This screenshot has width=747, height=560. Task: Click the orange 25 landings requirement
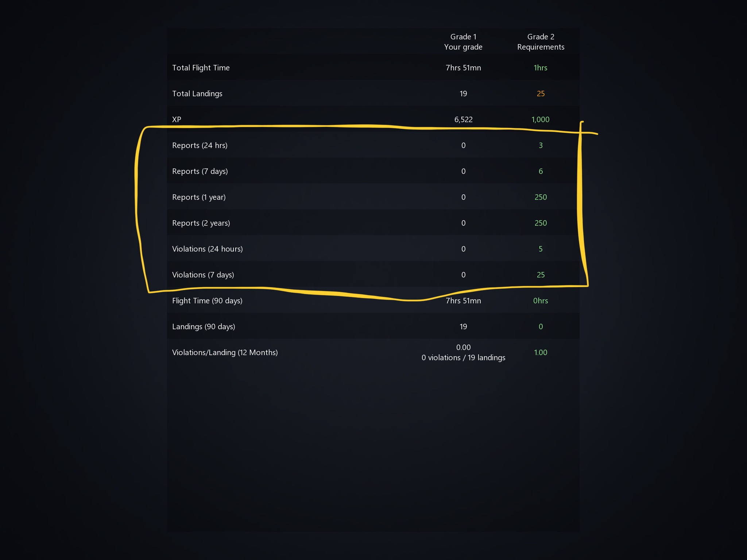click(x=541, y=94)
